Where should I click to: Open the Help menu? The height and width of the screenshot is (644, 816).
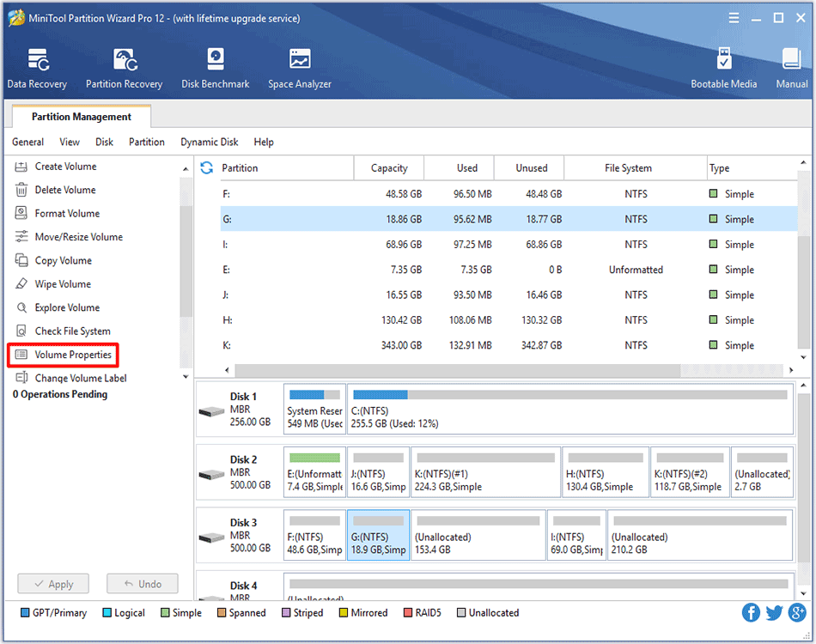(264, 142)
